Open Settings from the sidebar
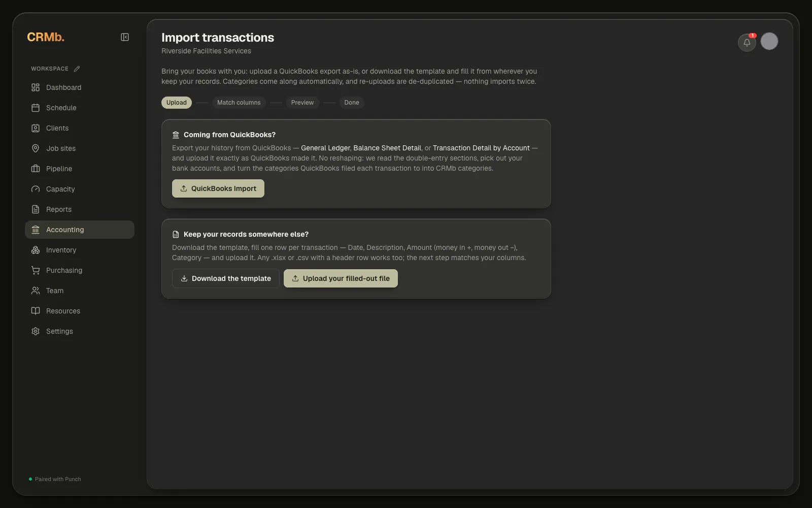812x508 pixels. pyautogui.click(x=80, y=331)
